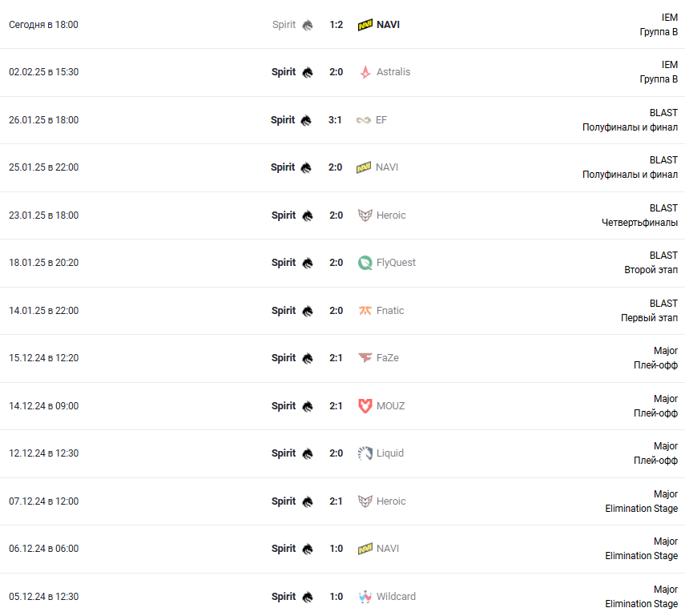The height and width of the screenshot is (616, 685).
Task: Click the Wildcard team logo
Action: (x=365, y=597)
